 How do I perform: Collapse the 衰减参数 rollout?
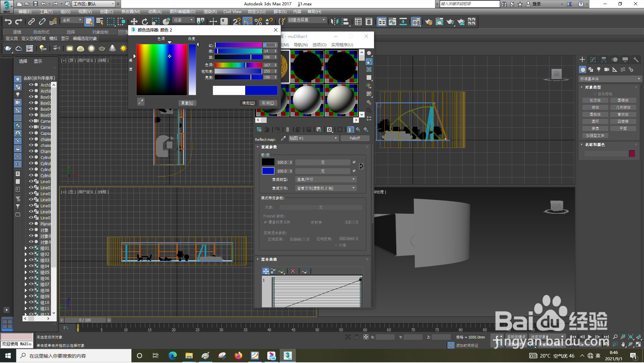(x=269, y=147)
